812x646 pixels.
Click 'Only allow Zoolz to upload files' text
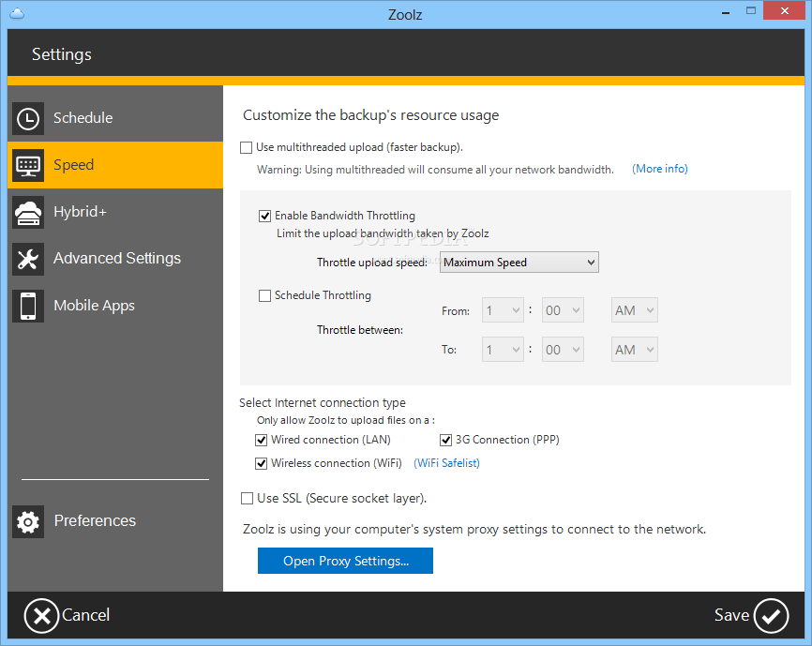[x=346, y=420]
